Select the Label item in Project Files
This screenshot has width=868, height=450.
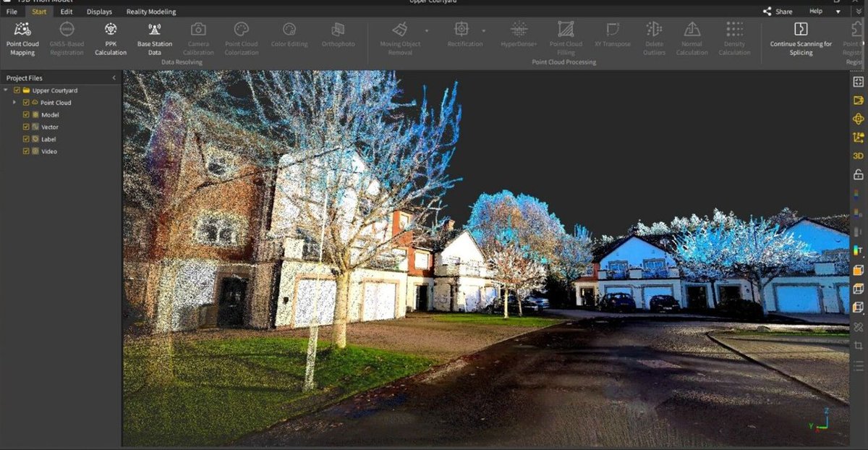click(x=48, y=139)
